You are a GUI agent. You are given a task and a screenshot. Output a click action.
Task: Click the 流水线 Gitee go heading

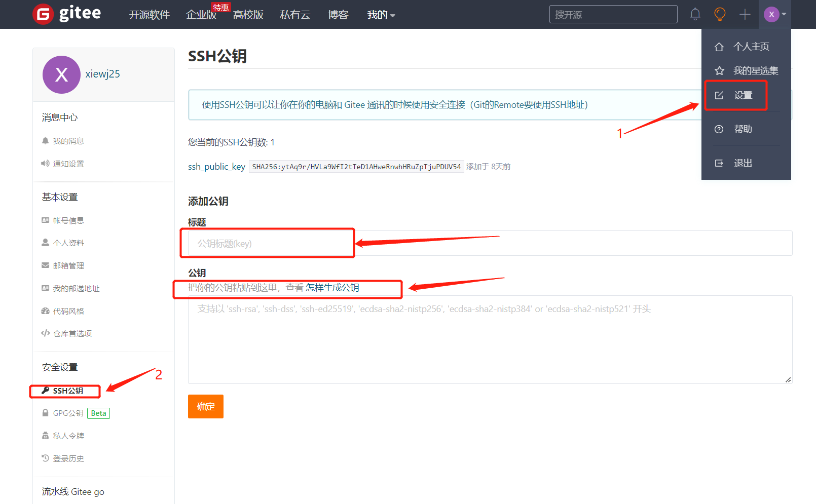[73, 491]
